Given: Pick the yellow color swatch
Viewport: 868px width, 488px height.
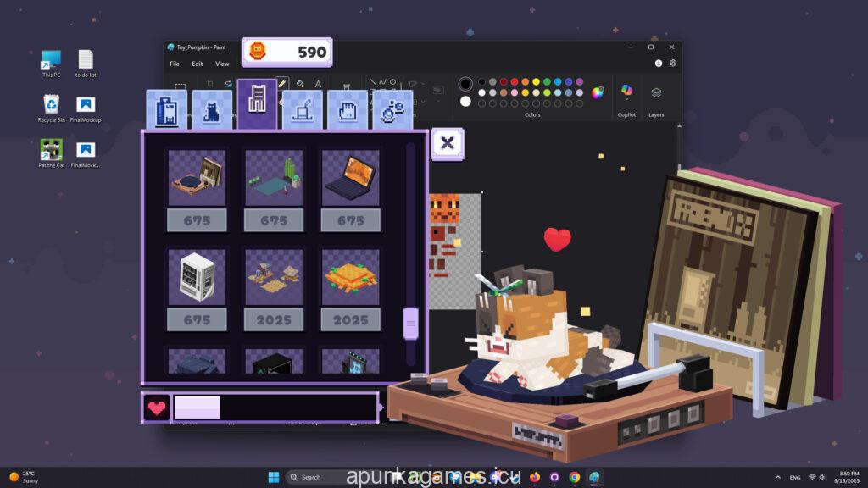Looking at the screenshot, I should [536, 82].
